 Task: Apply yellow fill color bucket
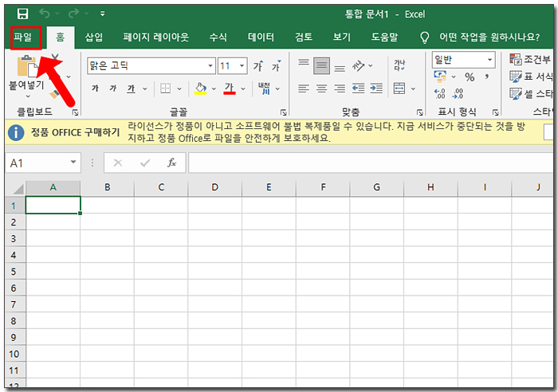point(201,88)
